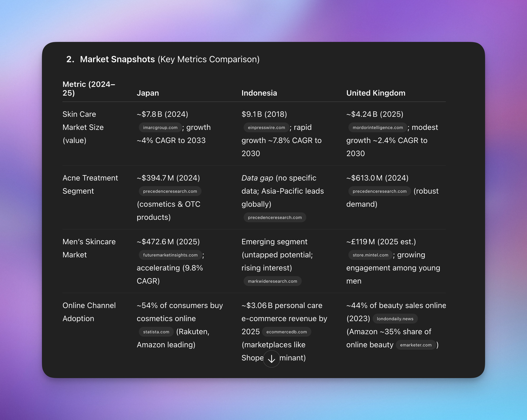527x420 pixels.
Task: Open the markwideresearch.com citation
Action: [x=272, y=281]
